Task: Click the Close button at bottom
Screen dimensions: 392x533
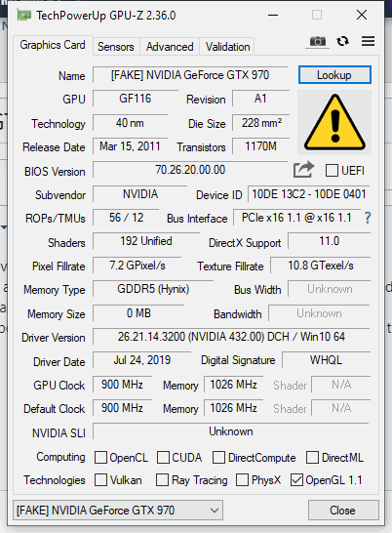Action: [343, 511]
